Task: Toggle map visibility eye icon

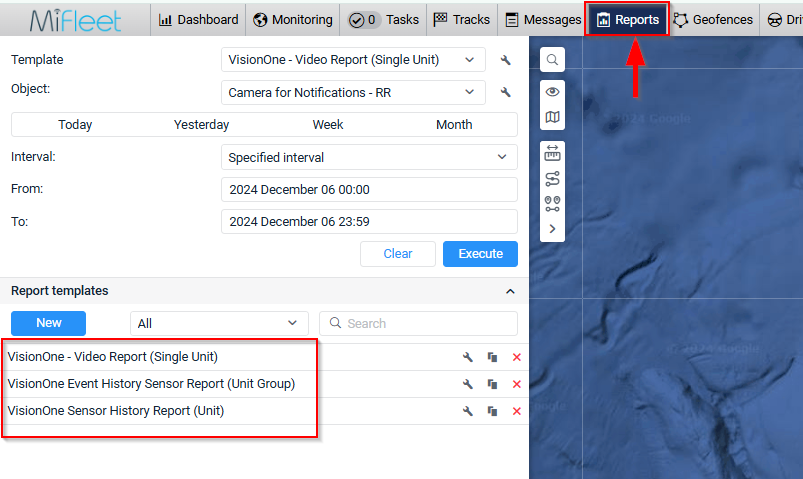Action: [x=552, y=92]
